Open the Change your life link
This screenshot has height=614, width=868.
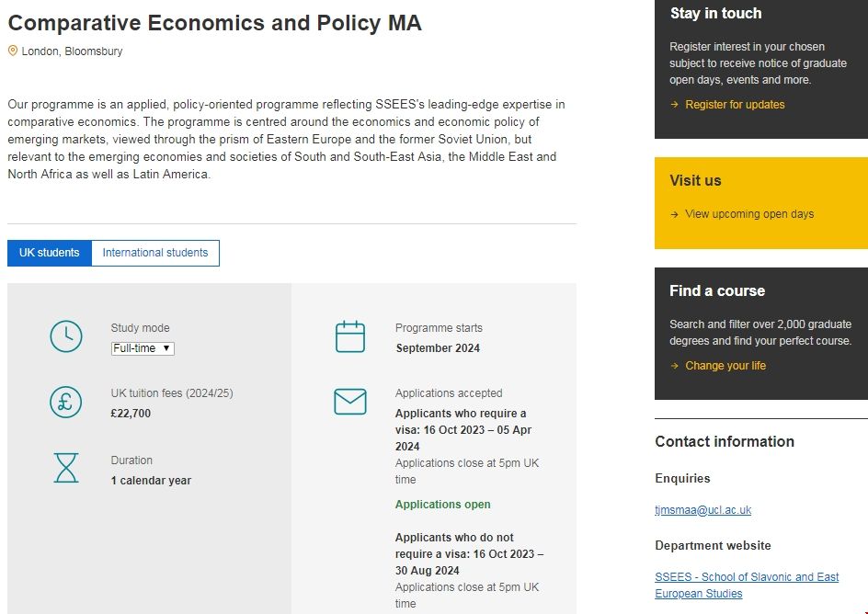(725, 366)
